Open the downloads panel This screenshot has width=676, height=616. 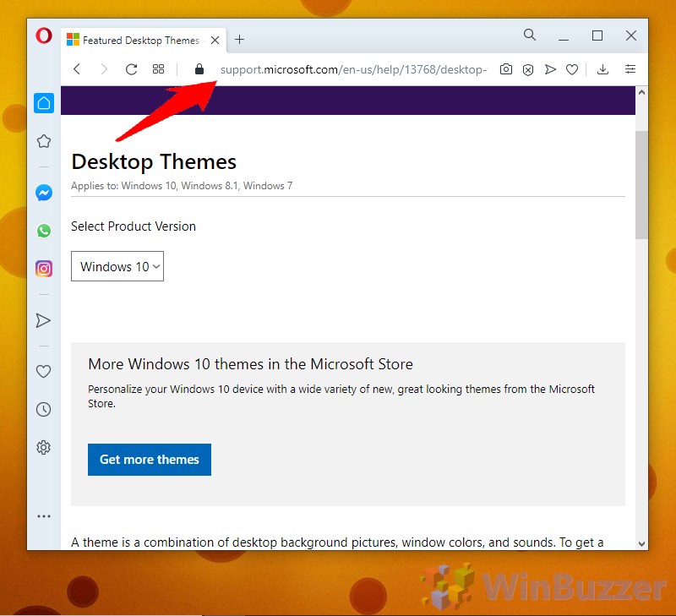point(602,69)
